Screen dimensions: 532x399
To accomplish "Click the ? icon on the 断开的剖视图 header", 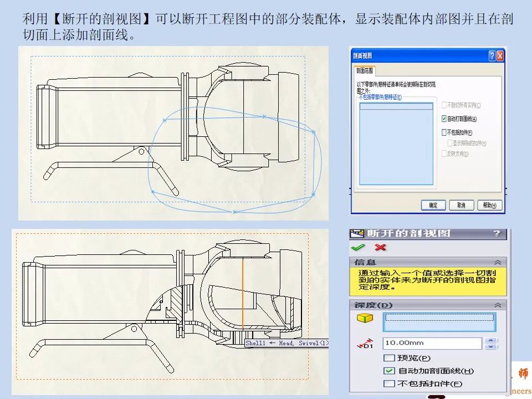I will [x=496, y=234].
